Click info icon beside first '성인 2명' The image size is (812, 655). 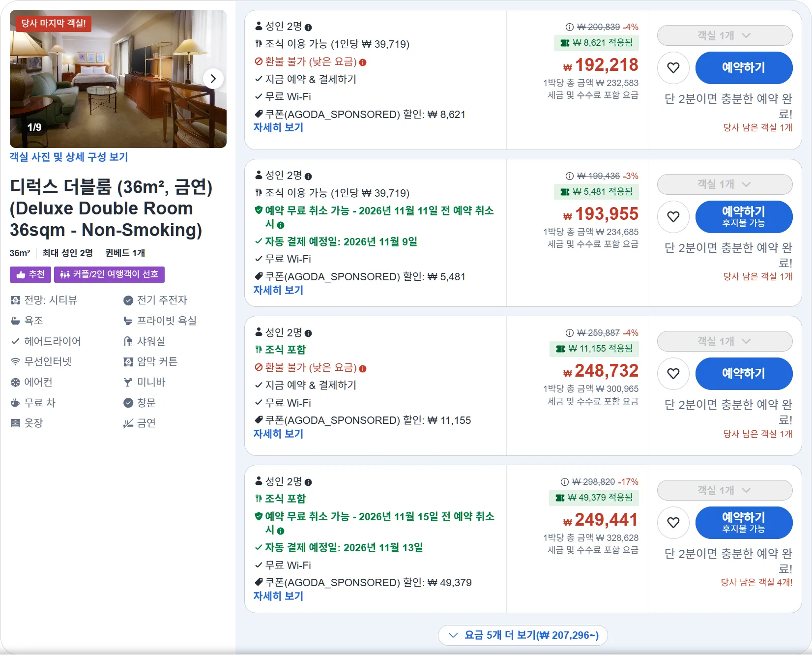(308, 28)
